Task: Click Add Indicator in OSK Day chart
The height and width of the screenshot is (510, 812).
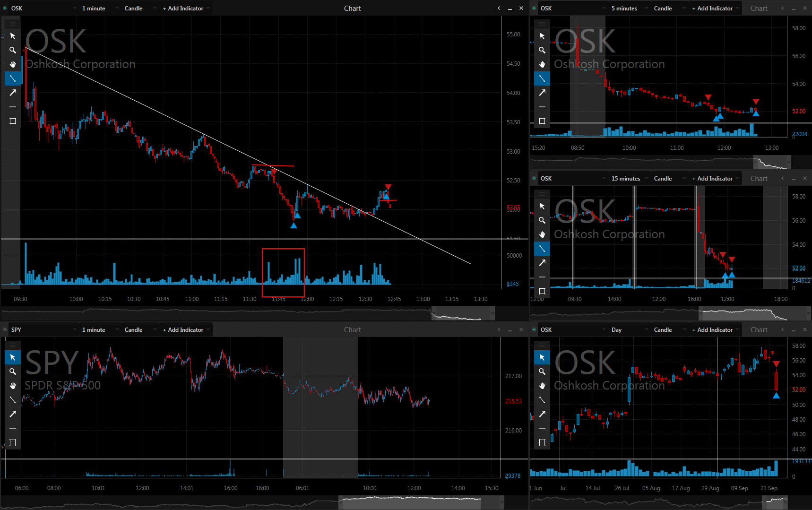Action: (715, 329)
